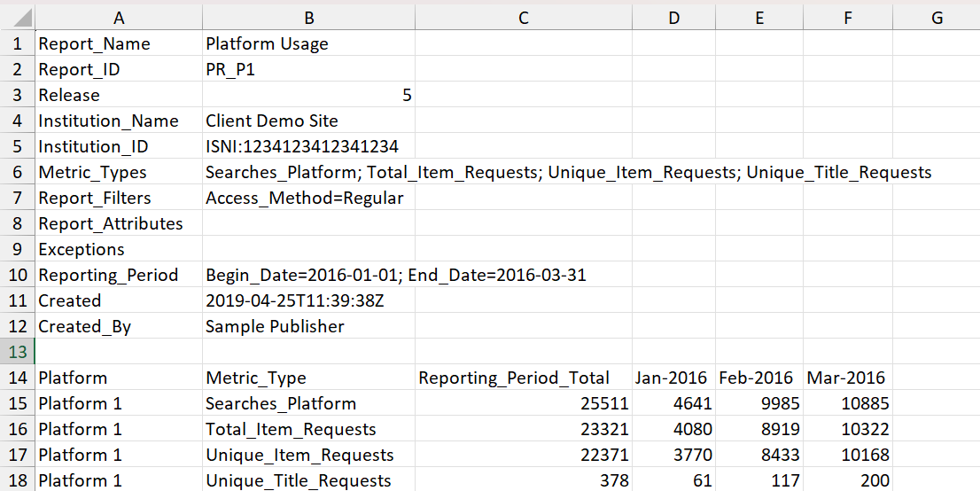Select row 1 header
The image size is (980, 491).
[18, 43]
